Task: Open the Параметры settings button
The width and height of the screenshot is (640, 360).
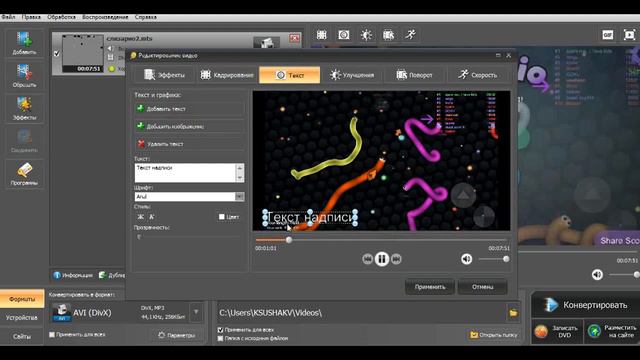Action: [x=177, y=335]
